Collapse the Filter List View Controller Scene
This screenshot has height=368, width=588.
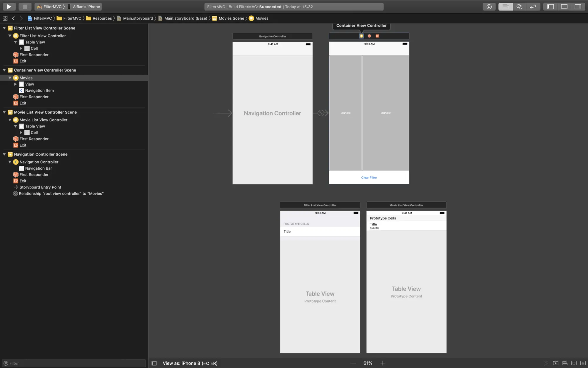(4, 28)
